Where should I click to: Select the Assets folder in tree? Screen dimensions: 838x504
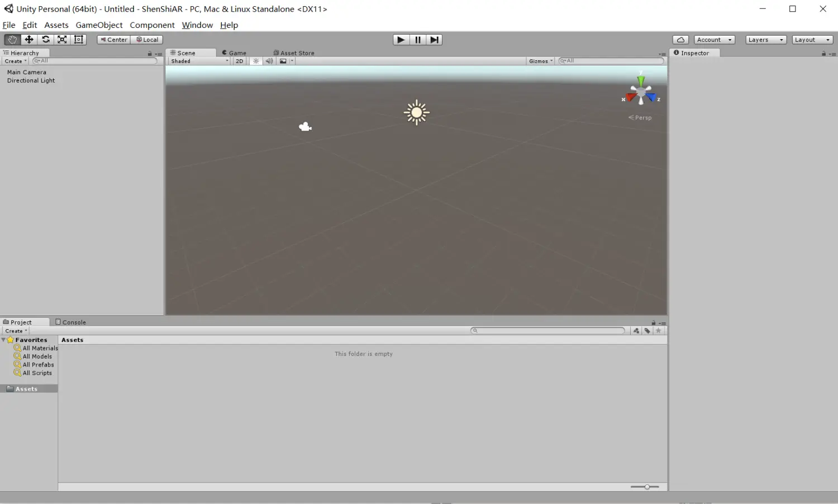point(29,389)
